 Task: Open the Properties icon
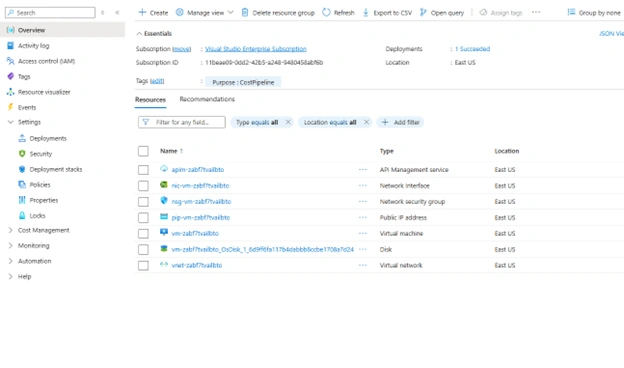22,200
